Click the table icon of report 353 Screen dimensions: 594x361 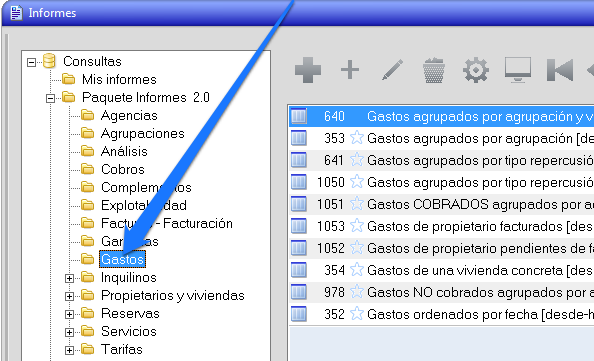pos(299,138)
